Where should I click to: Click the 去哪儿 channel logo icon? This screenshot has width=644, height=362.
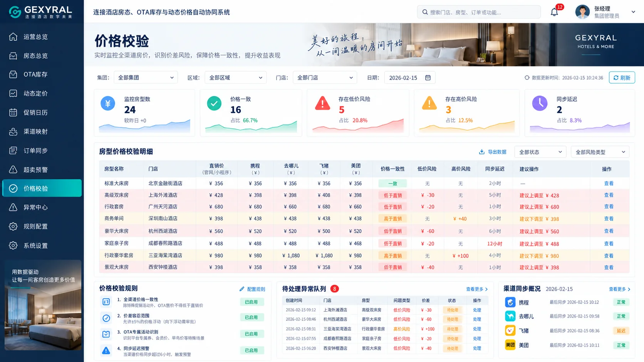510,316
